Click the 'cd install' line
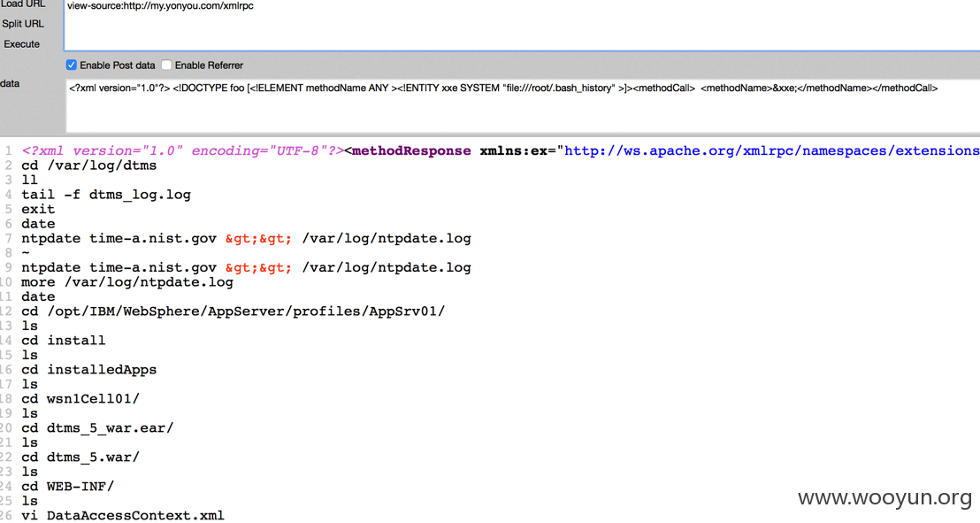 (64, 341)
